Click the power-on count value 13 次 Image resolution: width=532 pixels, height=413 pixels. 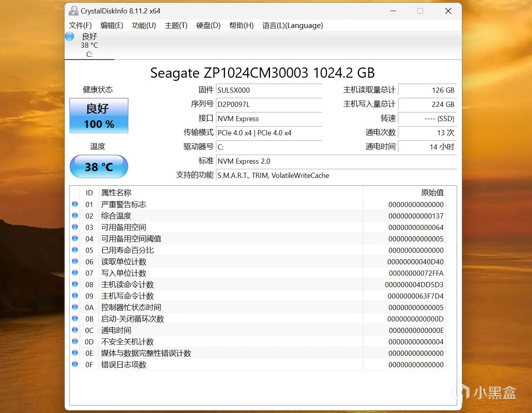tap(428, 133)
